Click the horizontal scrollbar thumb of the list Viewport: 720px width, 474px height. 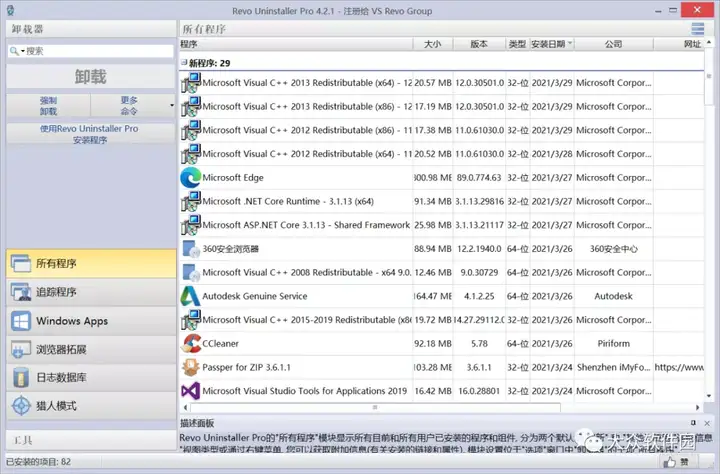[x=375, y=407]
